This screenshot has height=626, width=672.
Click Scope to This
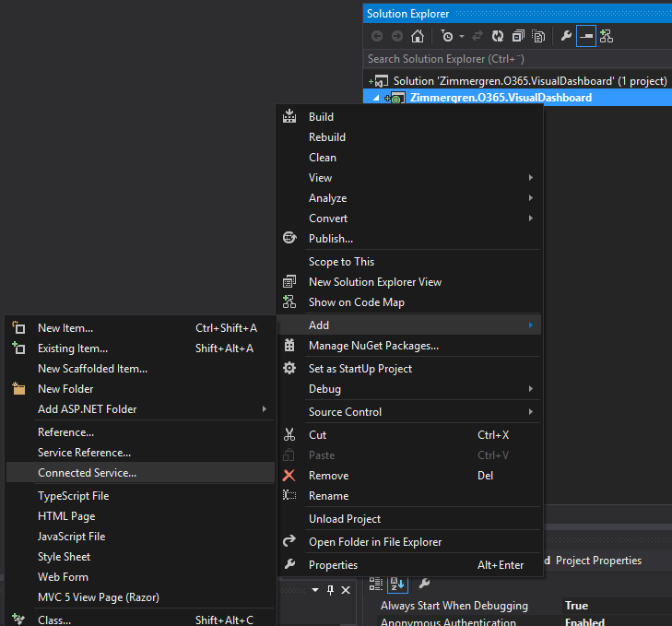click(409, 262)
